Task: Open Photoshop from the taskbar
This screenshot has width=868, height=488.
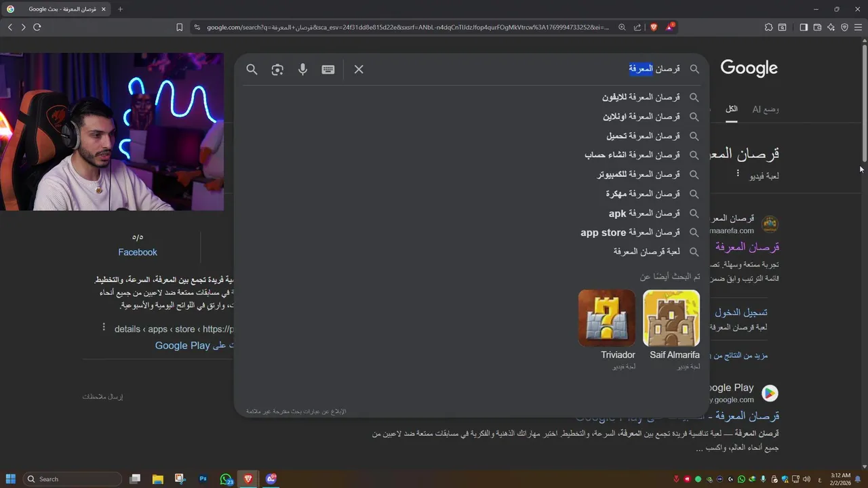Action: click(203, 479)
